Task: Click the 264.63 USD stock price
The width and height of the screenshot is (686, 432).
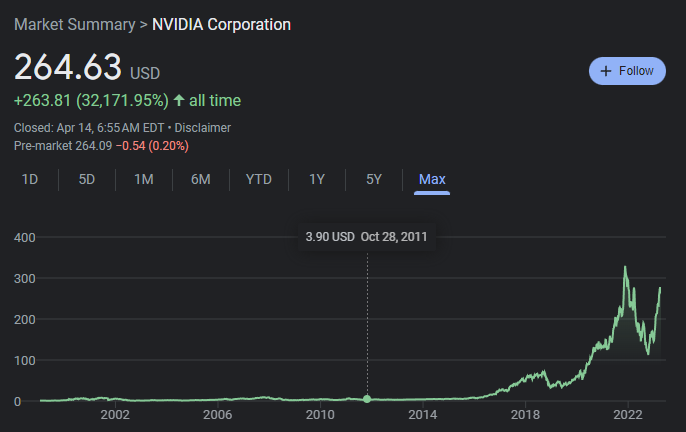Action: tap(68, 68)
